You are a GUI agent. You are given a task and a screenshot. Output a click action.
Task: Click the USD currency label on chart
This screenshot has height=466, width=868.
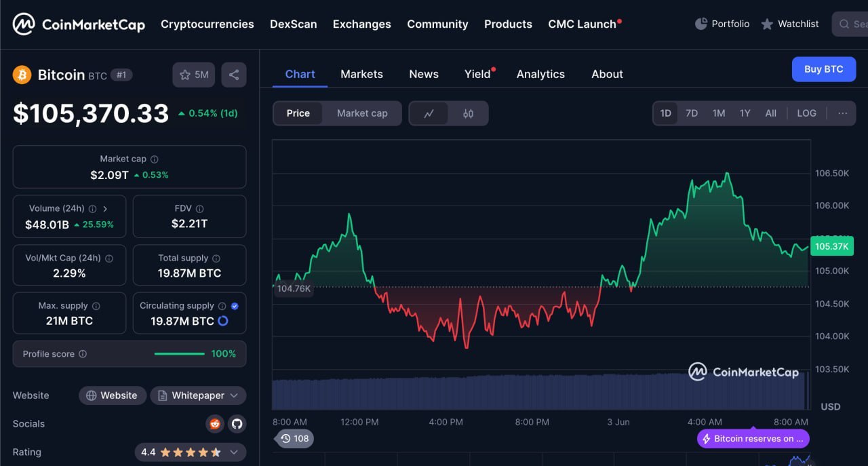coord(831,407)
